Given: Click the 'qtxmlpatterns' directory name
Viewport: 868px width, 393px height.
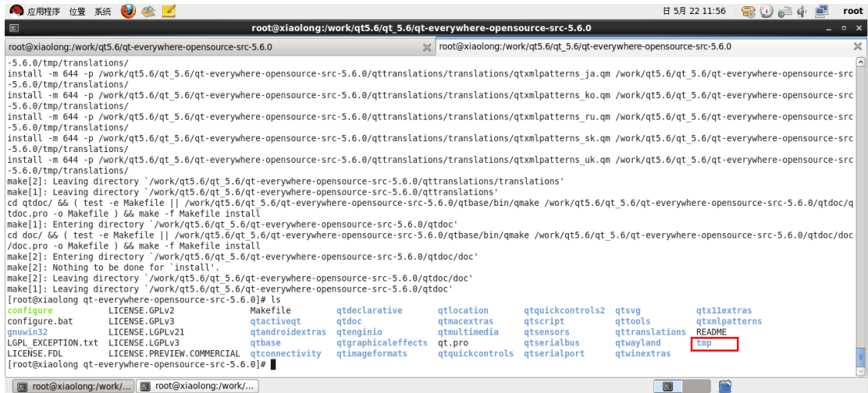Looking at the screenshot, I should (x=729, y=321).
